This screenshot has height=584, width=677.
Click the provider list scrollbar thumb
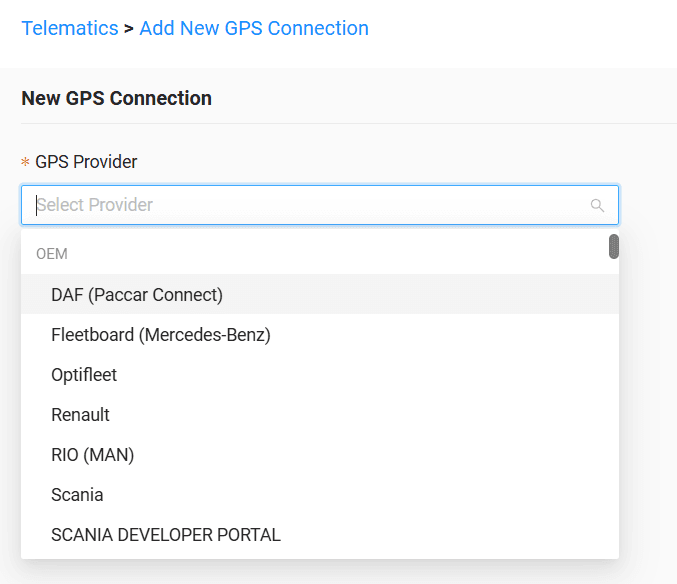click(614, 246)
